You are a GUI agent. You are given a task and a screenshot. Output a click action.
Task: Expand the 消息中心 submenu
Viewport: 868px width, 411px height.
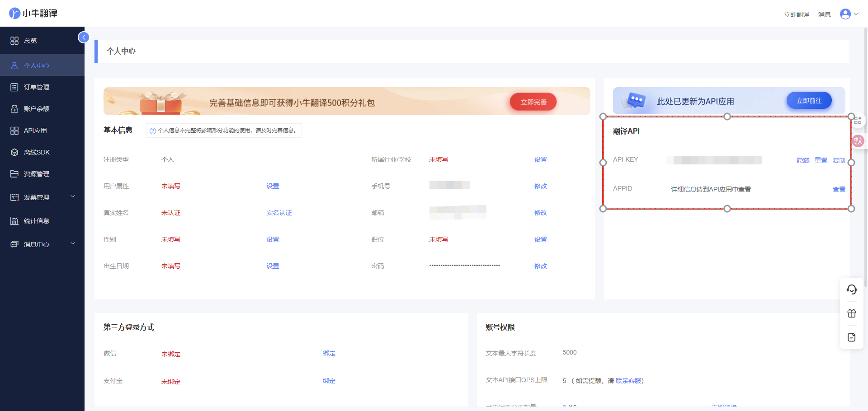(73, 243)
